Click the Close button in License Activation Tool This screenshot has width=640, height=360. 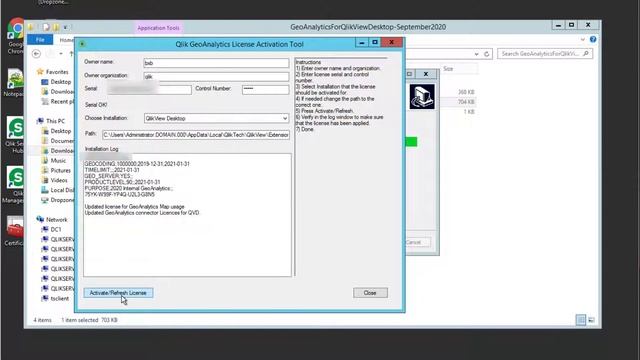click(370, 293)
